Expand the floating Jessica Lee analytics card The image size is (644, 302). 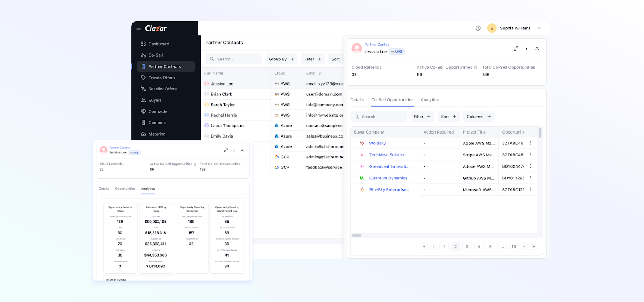click(x=226, y=150)
